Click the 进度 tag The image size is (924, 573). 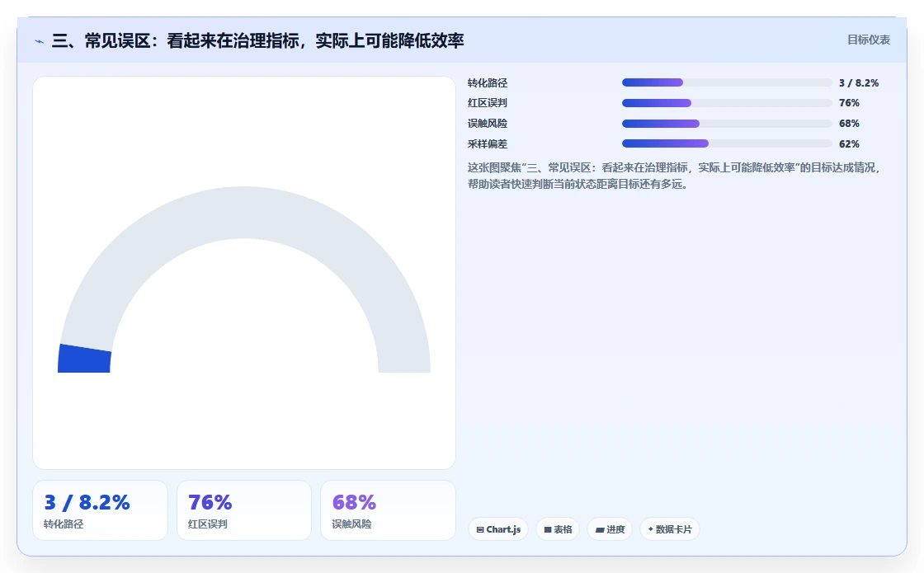coord(610,529)
